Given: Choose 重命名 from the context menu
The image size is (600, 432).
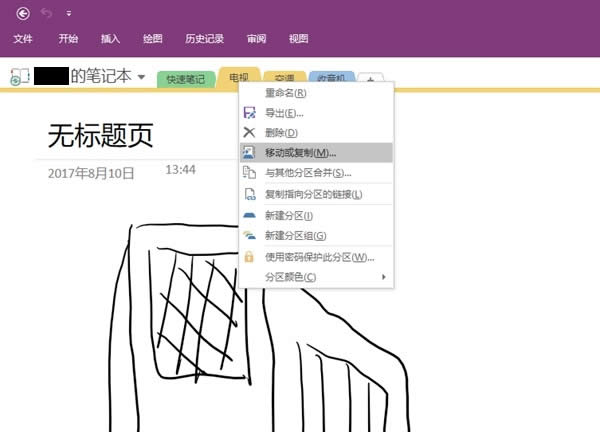Looking at the screenshot, I should (x=285, y=93).
